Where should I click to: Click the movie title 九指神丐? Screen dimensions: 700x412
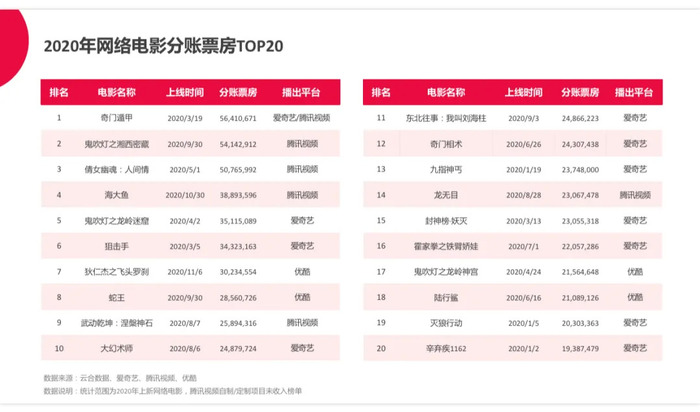coord(446,170)
